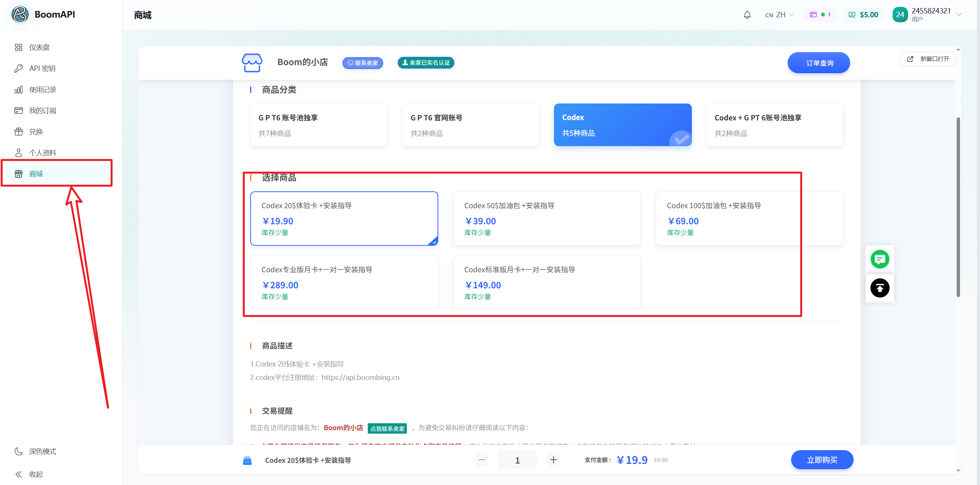Select the G P T6 官网账号 category
The image size is (980, 485).
470,125
